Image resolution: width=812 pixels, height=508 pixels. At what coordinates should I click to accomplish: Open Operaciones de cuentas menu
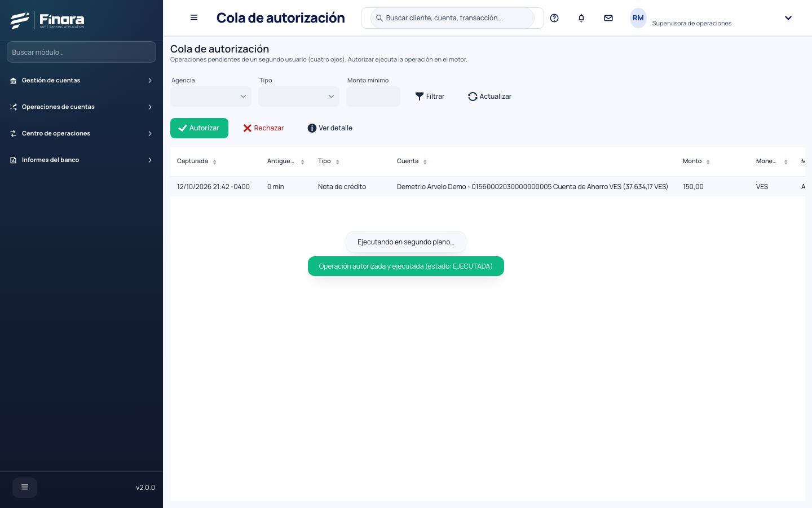(x=81, y=107)
